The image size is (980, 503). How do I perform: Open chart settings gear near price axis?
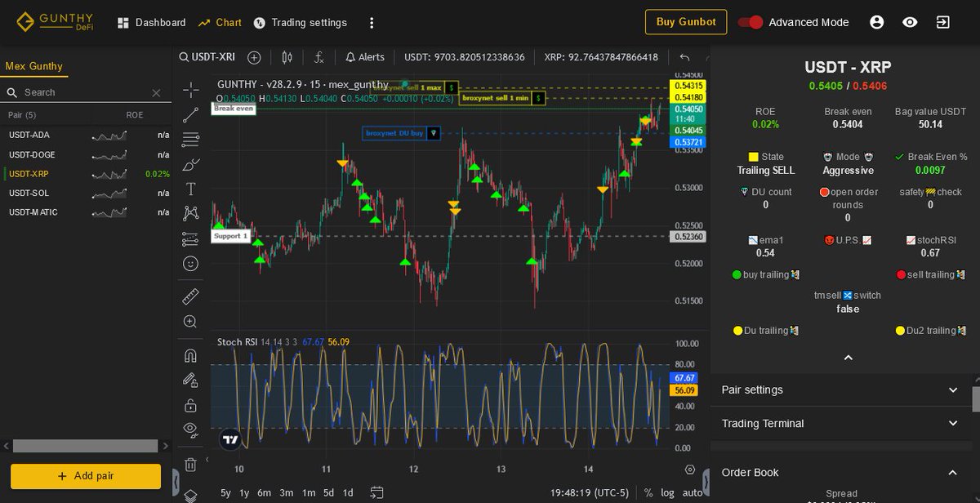click(690, 470)
